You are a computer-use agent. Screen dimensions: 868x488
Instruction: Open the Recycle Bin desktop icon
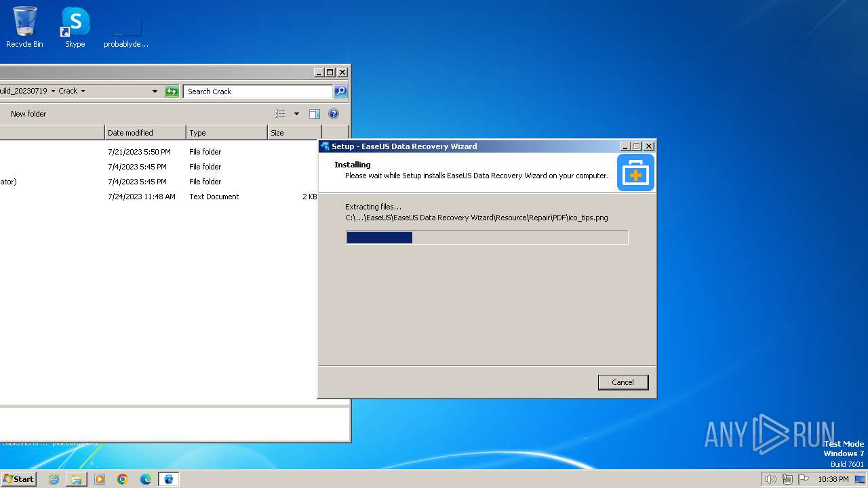coord(24,27)
